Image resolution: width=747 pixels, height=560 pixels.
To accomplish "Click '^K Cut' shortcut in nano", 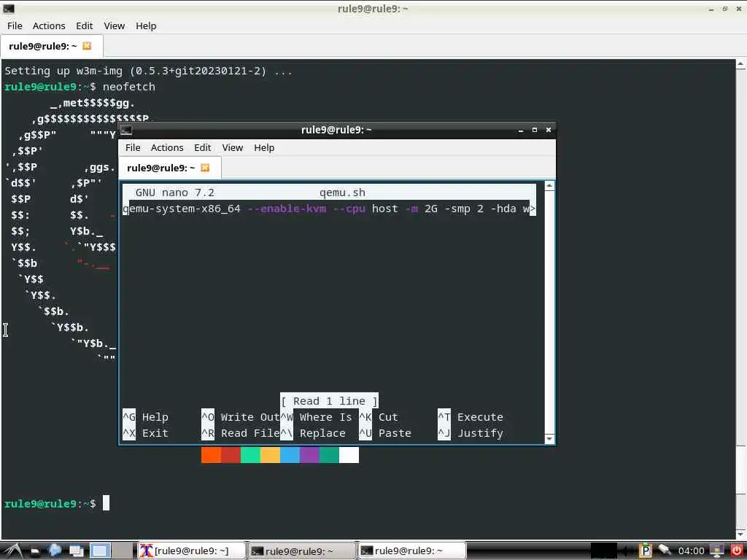I will point(379,417).
